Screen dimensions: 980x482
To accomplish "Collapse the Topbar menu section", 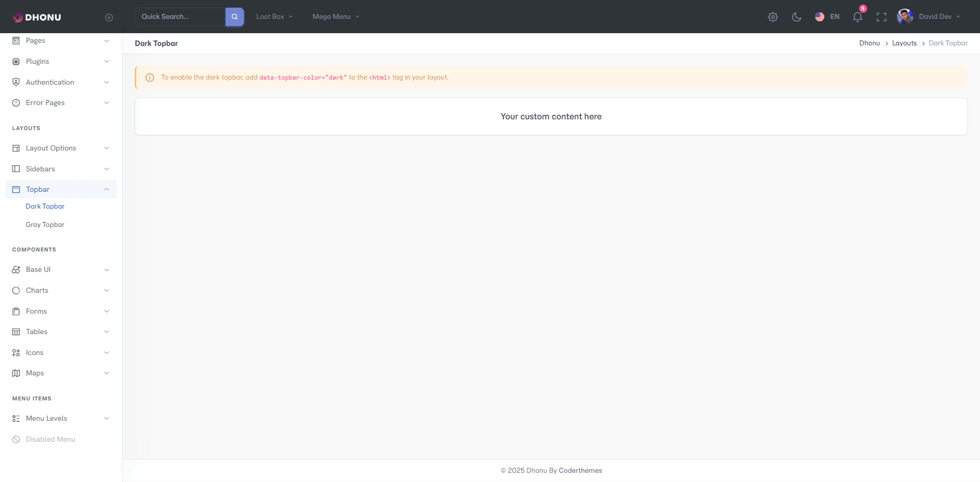I will point(61,189).
